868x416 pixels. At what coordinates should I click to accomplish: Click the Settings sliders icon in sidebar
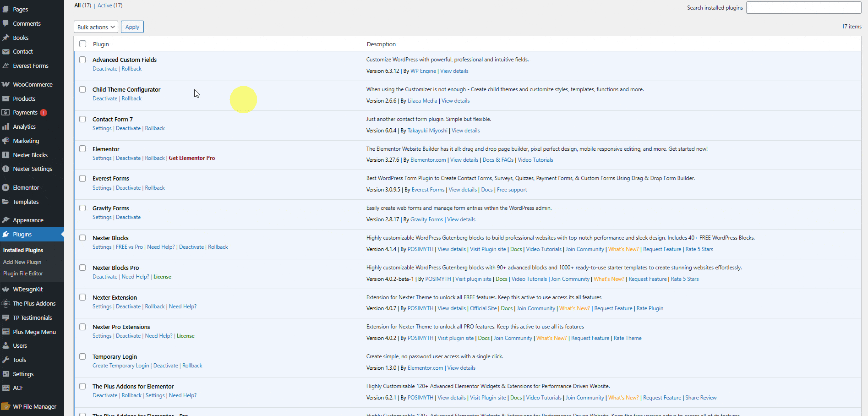5,374
